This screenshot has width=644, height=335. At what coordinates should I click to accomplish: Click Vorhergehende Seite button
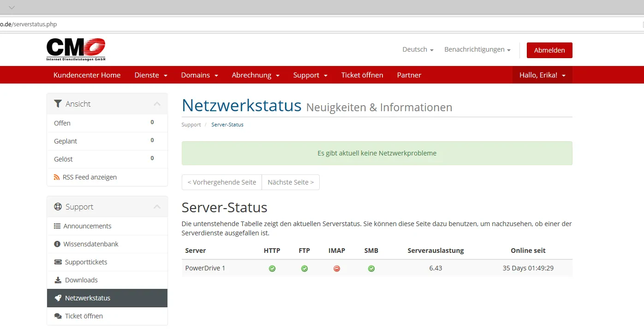coord(222,182)
